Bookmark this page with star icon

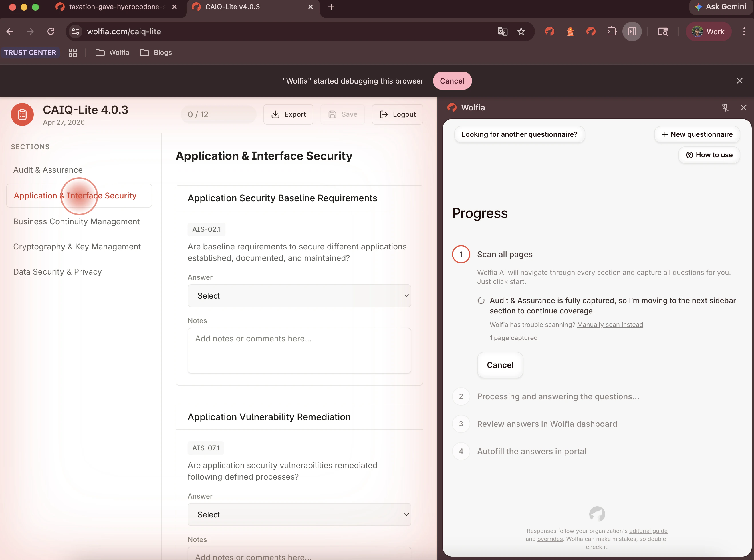tap(521, 31)
